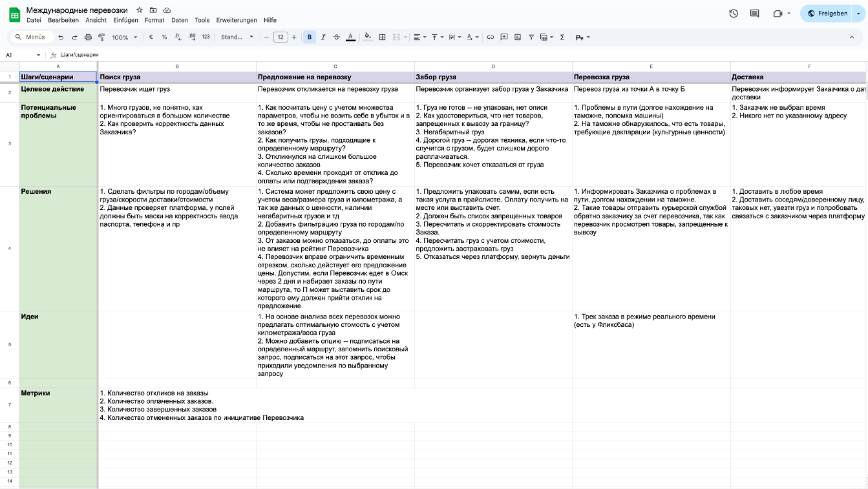Open the Erweiterungen menu
Image resolution: width=868 pixels, height=489 pixels.
(x=236, y=20)
